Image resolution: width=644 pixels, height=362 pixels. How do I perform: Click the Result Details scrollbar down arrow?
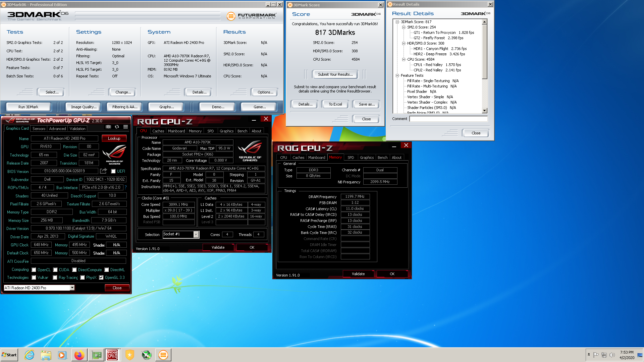(x=484, y=111)
